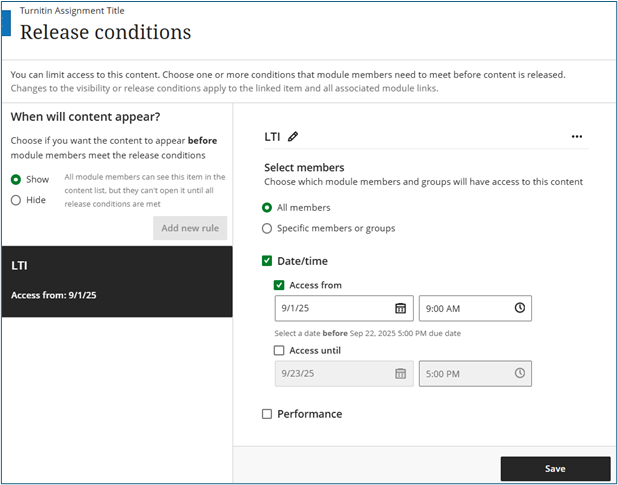The image size is (618, 485).
Task: Open clock picker for 9:00 AM time
Action: point(519,308)
